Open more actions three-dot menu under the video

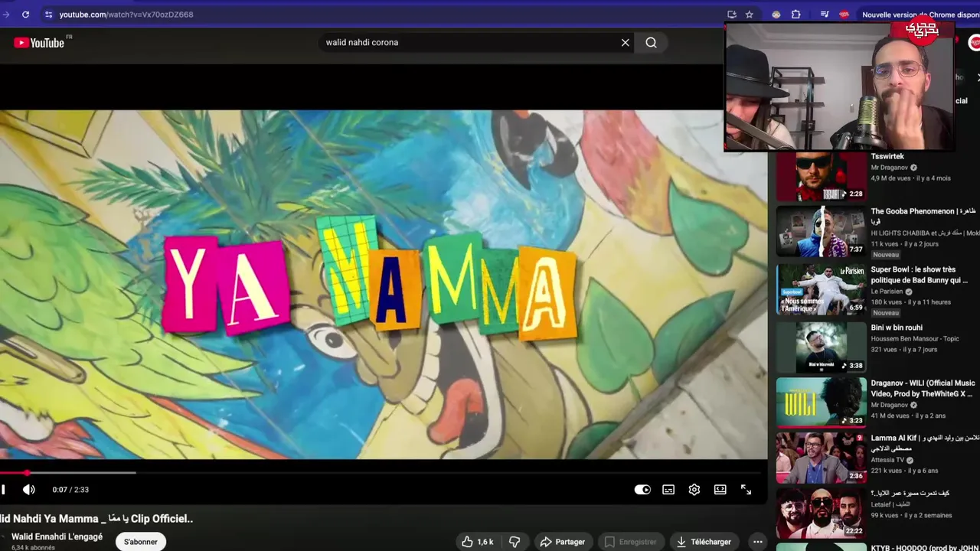[758, 542]
